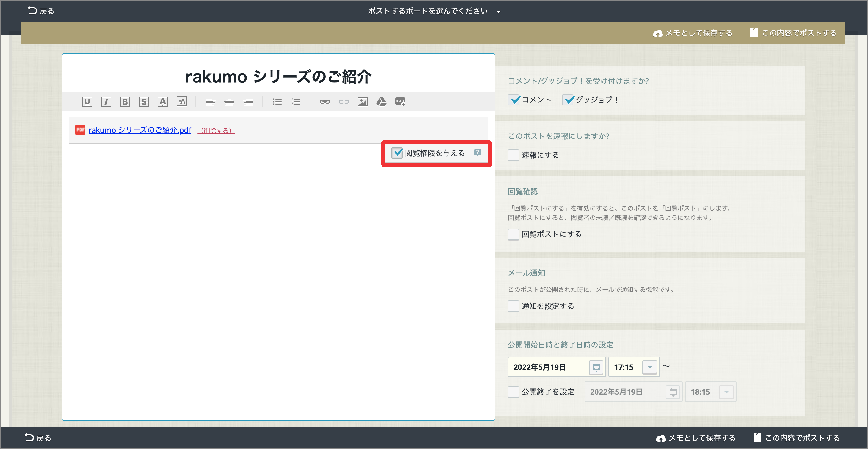Click 削除する to remove the attachment

click(216, 131)
